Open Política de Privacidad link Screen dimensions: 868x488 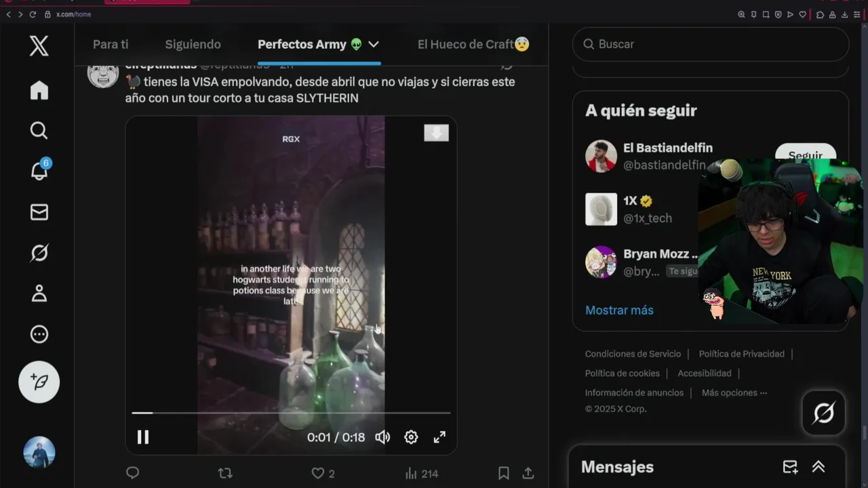741,354
